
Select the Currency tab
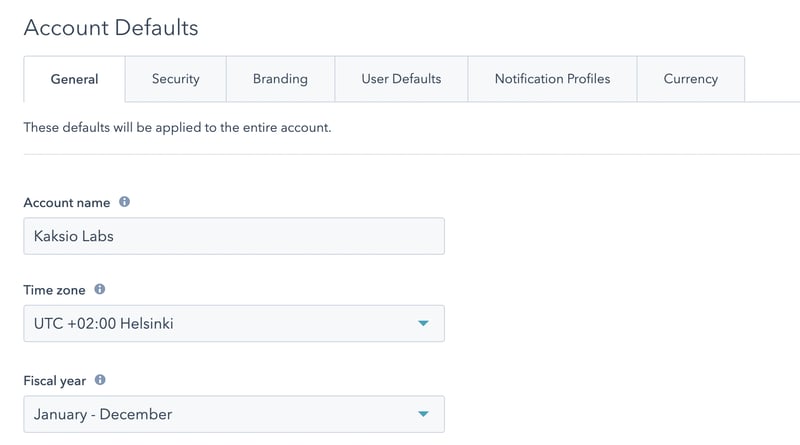pyautogui.click(x=691, y=79)
